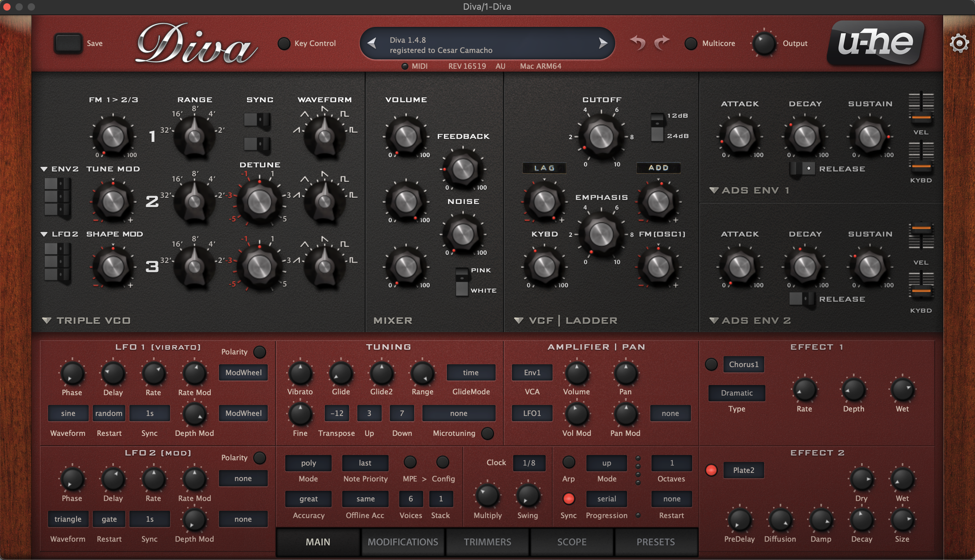Click LFO 1 Rate knob

(x=153, y=374)
